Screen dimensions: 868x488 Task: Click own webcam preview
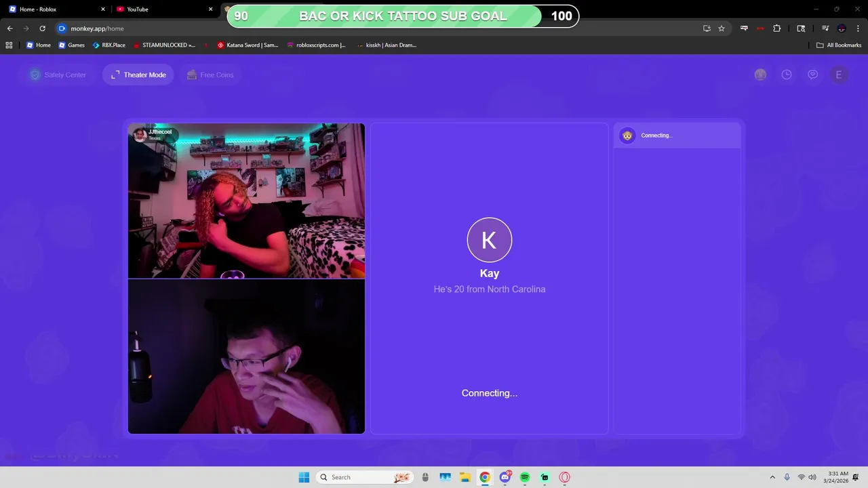246,357
